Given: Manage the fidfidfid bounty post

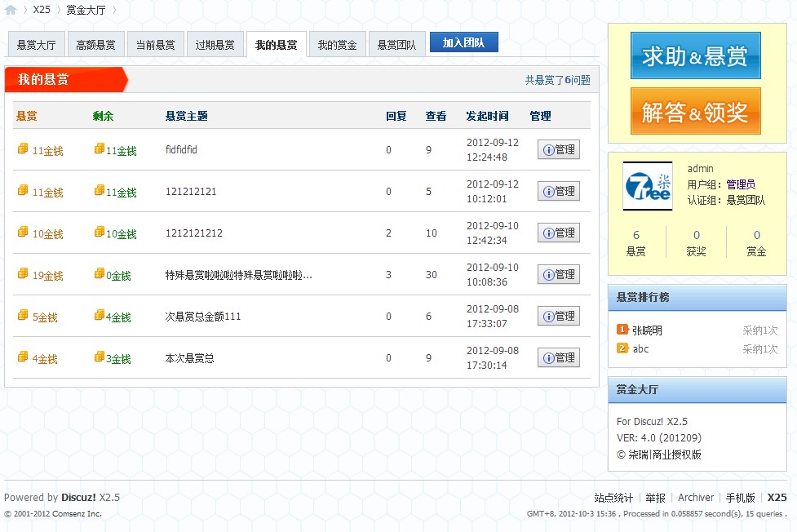Looking at the screenshot, I should 559,150.
